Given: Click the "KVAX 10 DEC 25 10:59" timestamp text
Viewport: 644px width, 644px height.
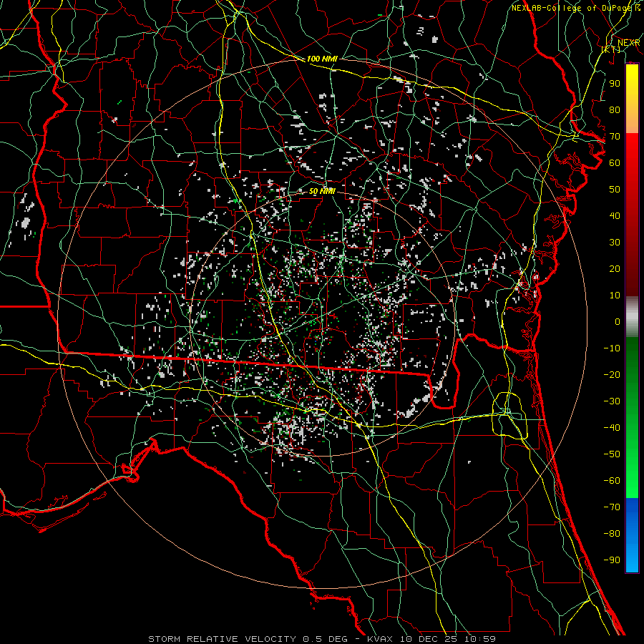Looking at the screenshot, I should pyautogui.click(x=431, y=639).
